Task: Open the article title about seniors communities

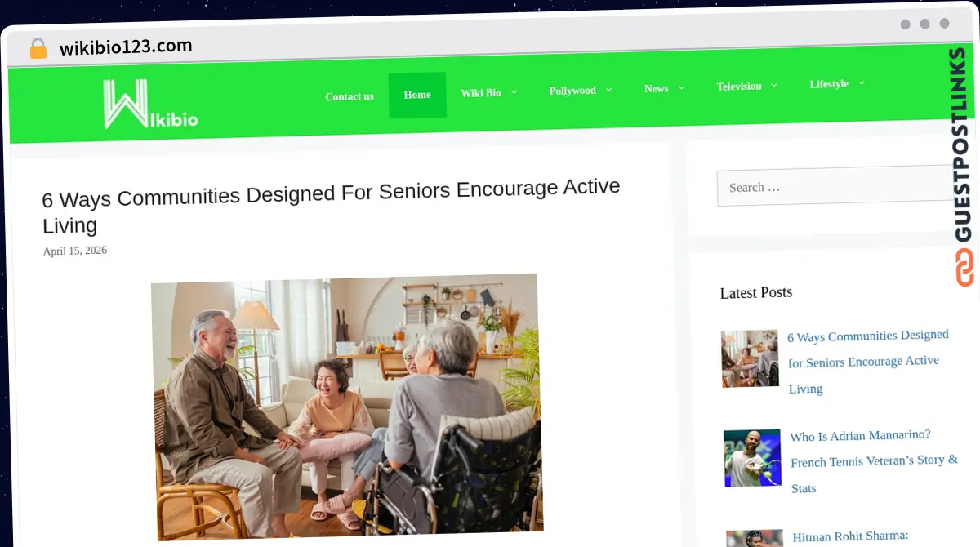Action: click(x=331, y=206)
